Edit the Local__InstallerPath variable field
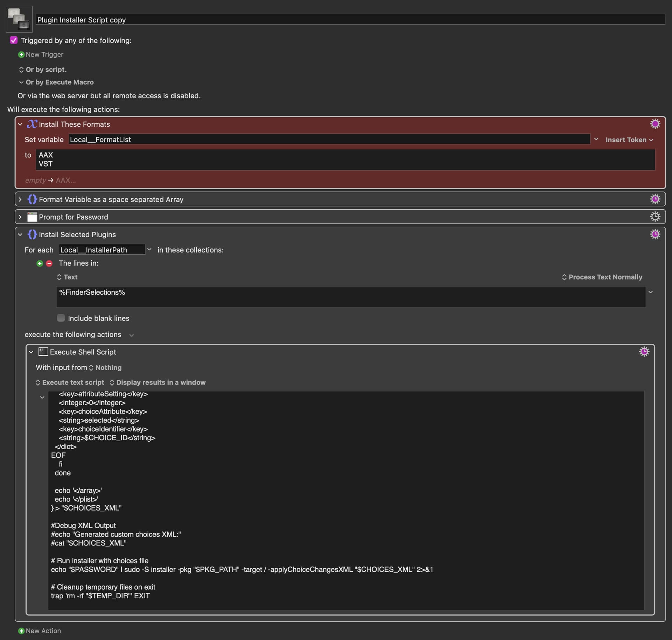This screenshot has height=640, width=672. pos(102,249)
